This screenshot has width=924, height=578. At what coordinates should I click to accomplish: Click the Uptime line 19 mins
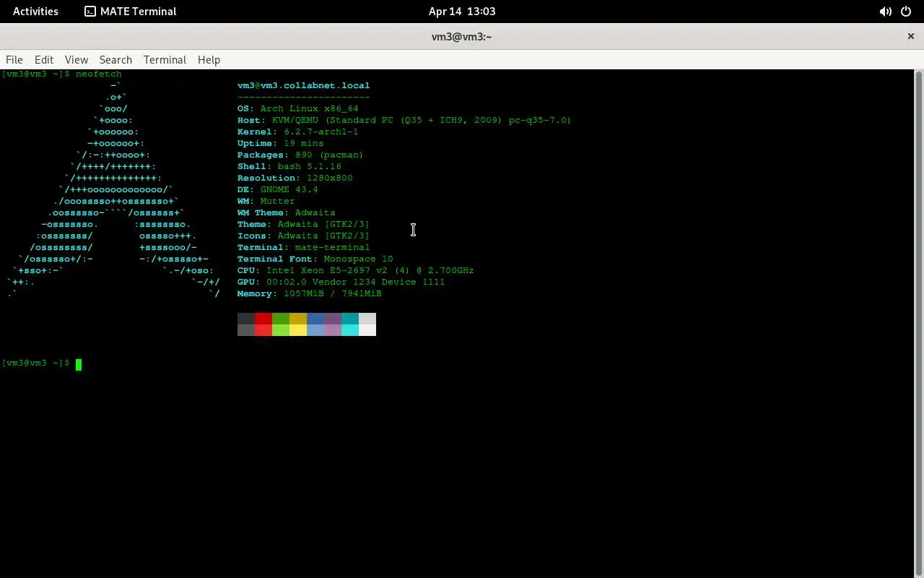click(x=281, y=143)
